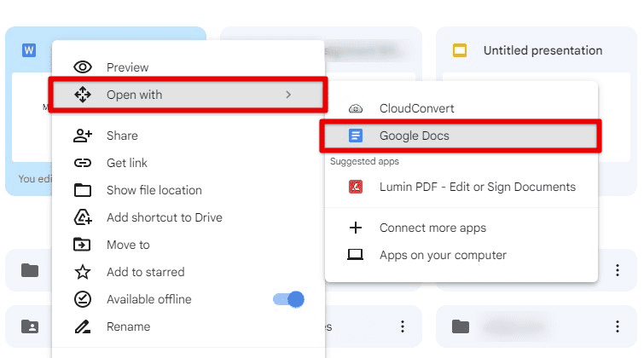The width and height of the screenshot is (644, 358).
Task: Click the Preview eye icon
Action: point(83,67)
